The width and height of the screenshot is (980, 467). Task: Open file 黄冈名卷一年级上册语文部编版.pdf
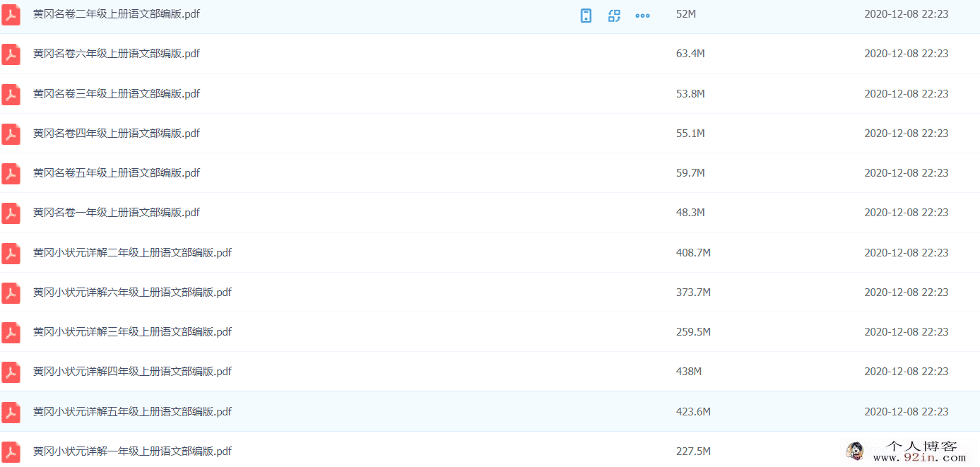117,213
